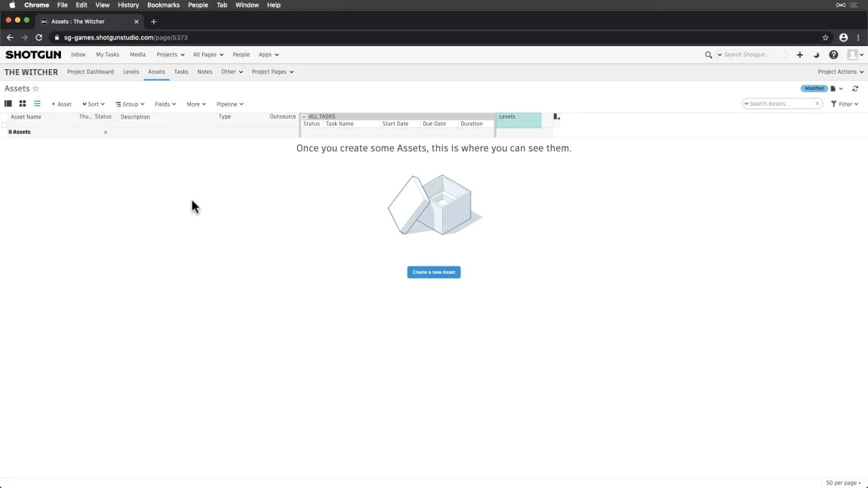Click the Create a new Asset button
The width and height of the screenshot is (868, 488).
tap(434, 272)
